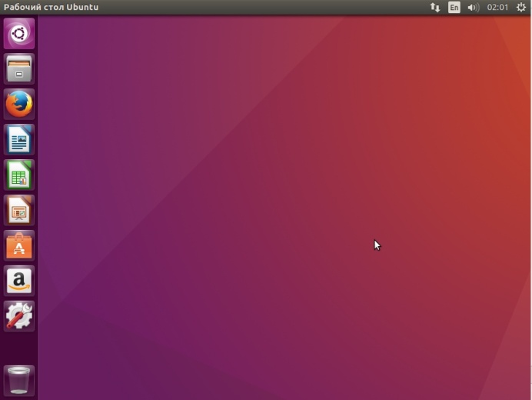Viewport: 532px width, 400px height.
Task: Launch LibreOffice Calc spreadsheet
Action: point(19,175)
